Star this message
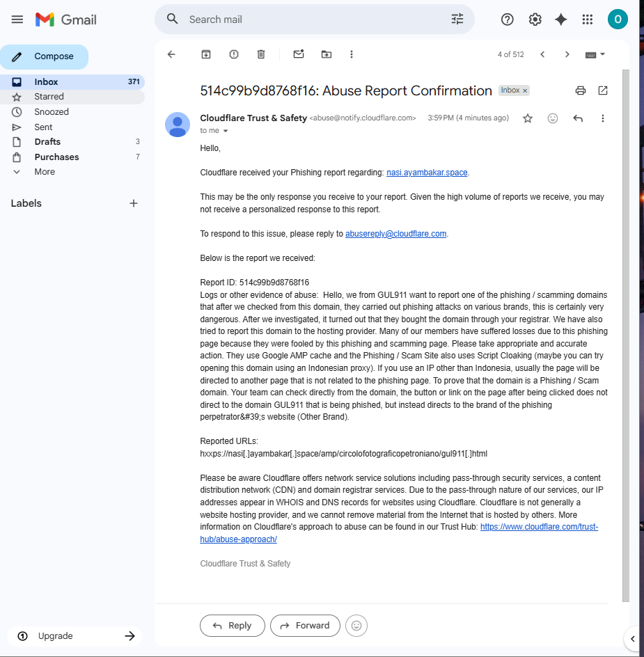644x657 pixels. [528, 118]
